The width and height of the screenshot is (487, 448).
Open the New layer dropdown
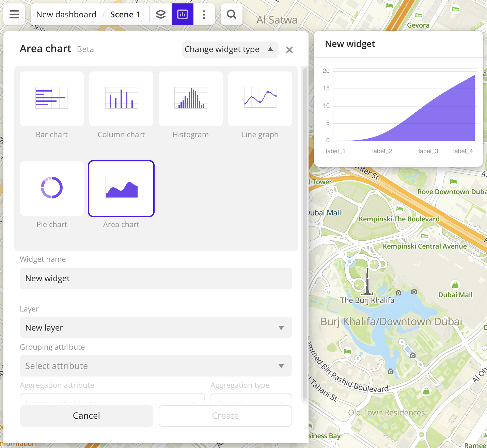click(156, 327)
